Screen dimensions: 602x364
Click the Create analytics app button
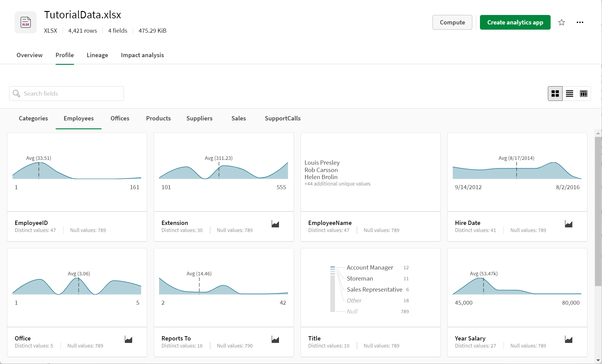click(515, 22)
